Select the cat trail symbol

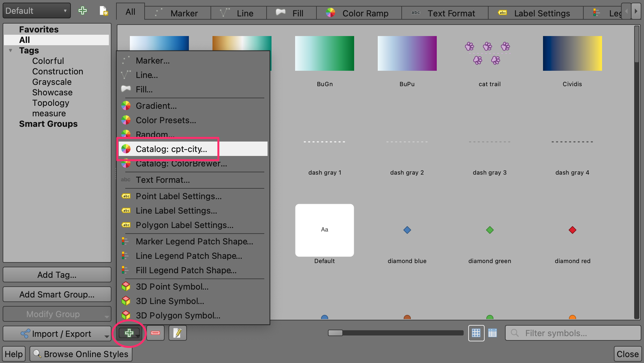[x=489, y=53]
